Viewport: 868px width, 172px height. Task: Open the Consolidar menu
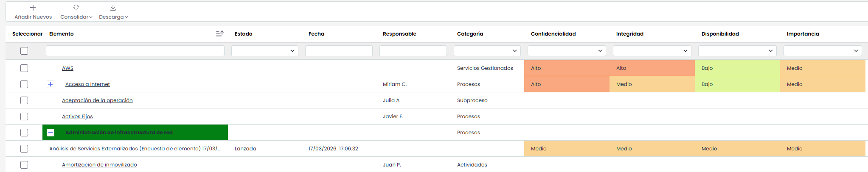pyautogui.click(x=76, y=17)
